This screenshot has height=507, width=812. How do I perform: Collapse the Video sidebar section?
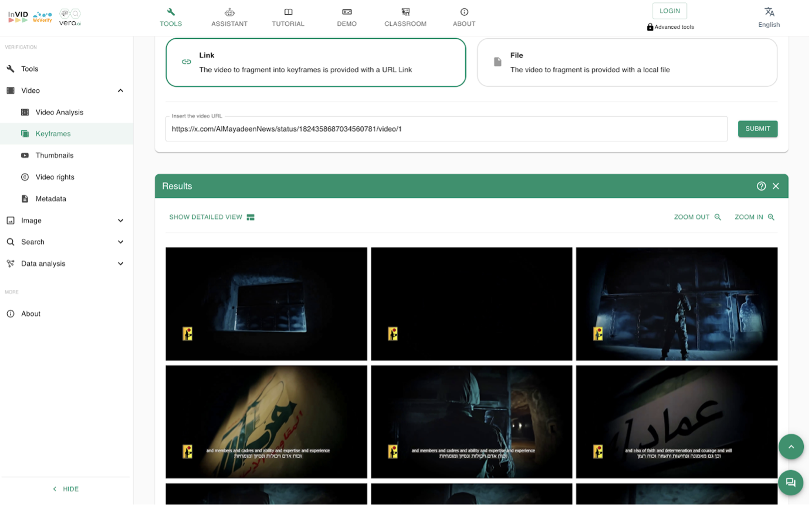click(120, 90)
